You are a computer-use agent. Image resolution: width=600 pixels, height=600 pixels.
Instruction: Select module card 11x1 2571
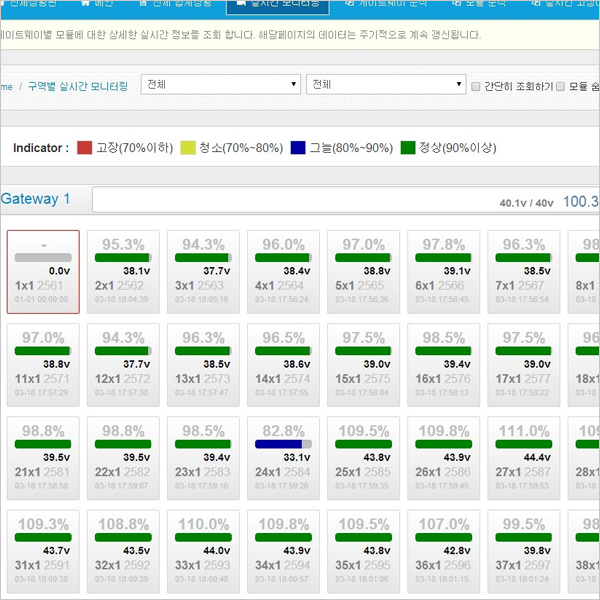coord(43,365)
